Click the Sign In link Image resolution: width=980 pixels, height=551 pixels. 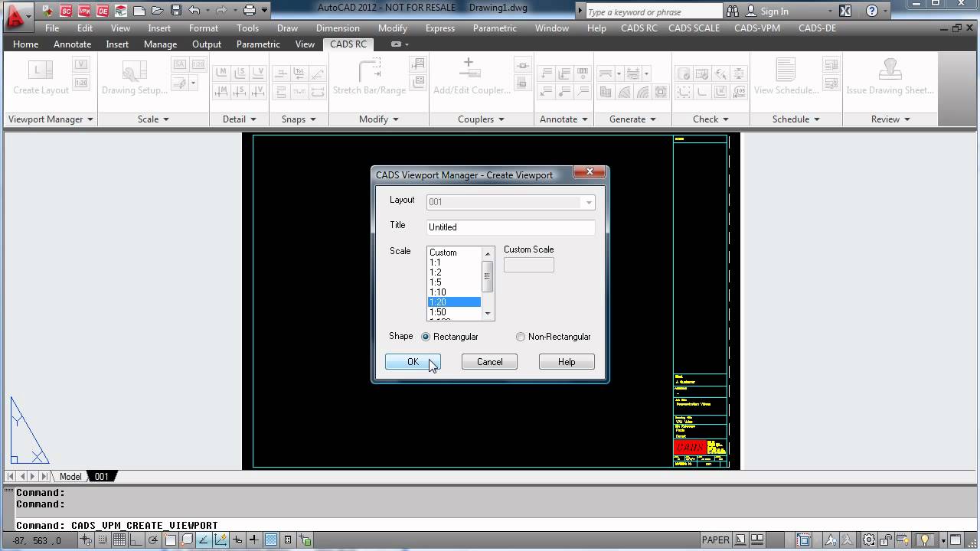[774, 11]
